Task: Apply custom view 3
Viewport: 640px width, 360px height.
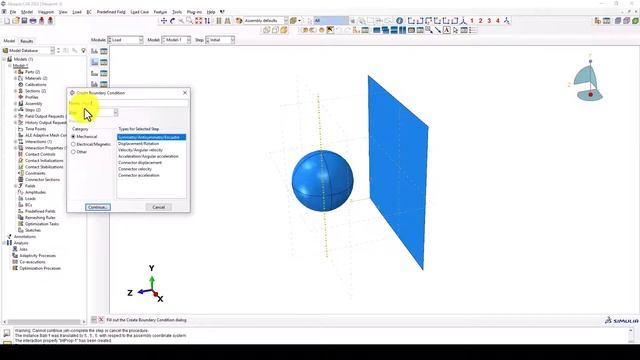Action: pyautogui.click(x=489, y=21)
